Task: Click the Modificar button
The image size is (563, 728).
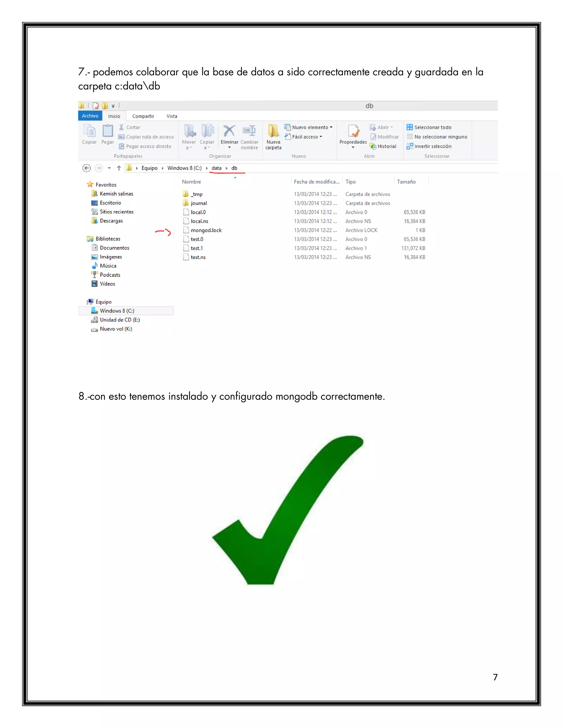Action: [x=384, y=137]
